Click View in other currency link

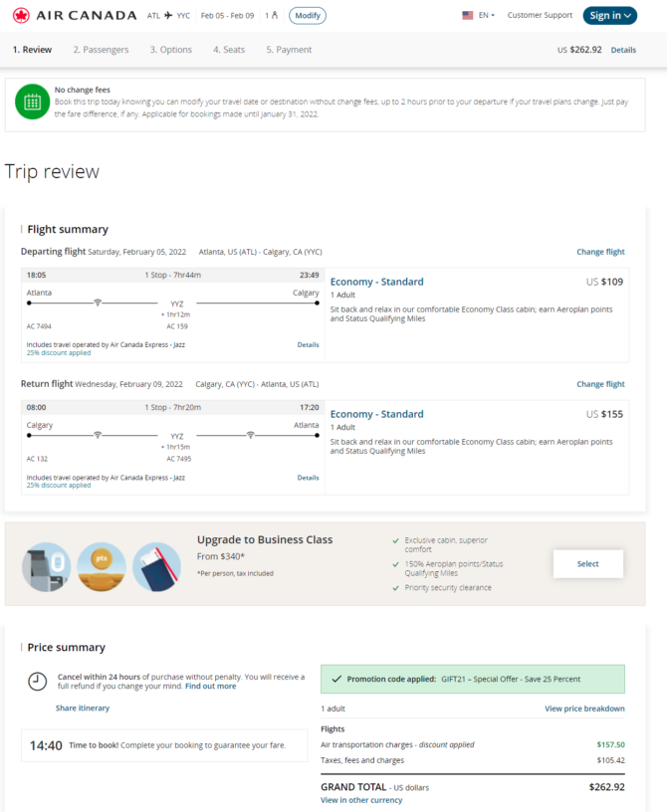pyautogui.click(x=361, y=800)
